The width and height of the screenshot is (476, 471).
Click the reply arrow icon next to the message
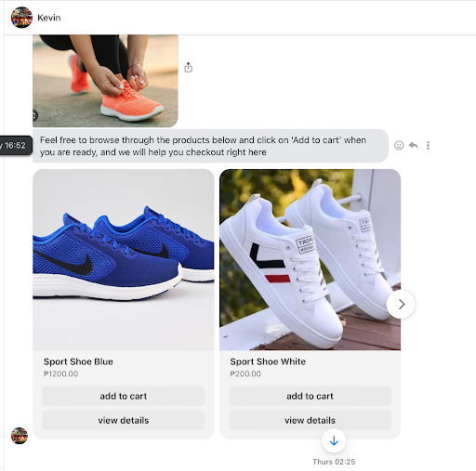coord(414,145)
